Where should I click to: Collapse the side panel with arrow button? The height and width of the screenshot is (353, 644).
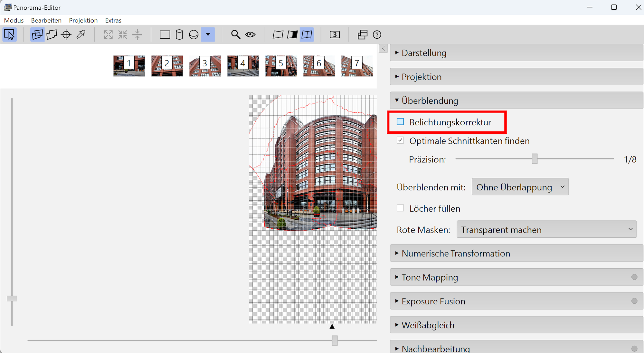tap(383, 48)
